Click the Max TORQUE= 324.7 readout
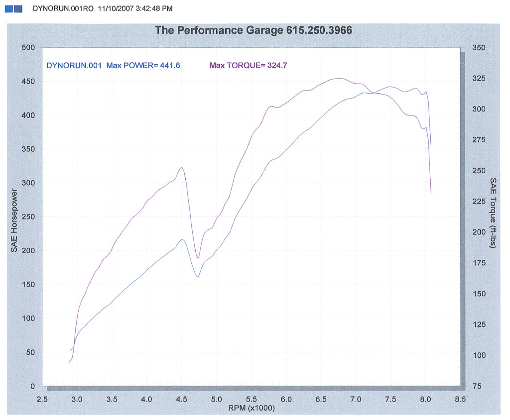Screen dimensions: 510x420 tap(245, 65)
